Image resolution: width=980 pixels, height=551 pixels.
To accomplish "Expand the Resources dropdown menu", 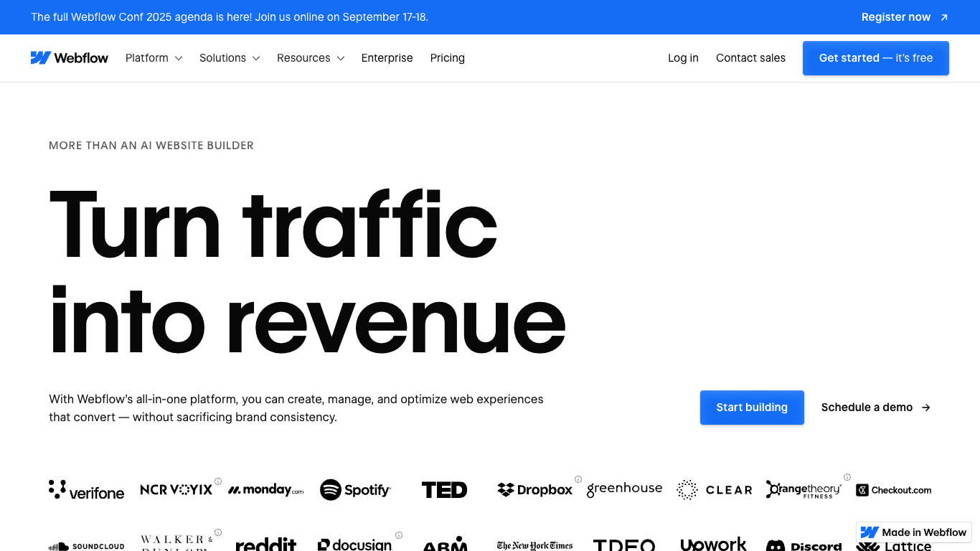I will [x=310, y=58].
